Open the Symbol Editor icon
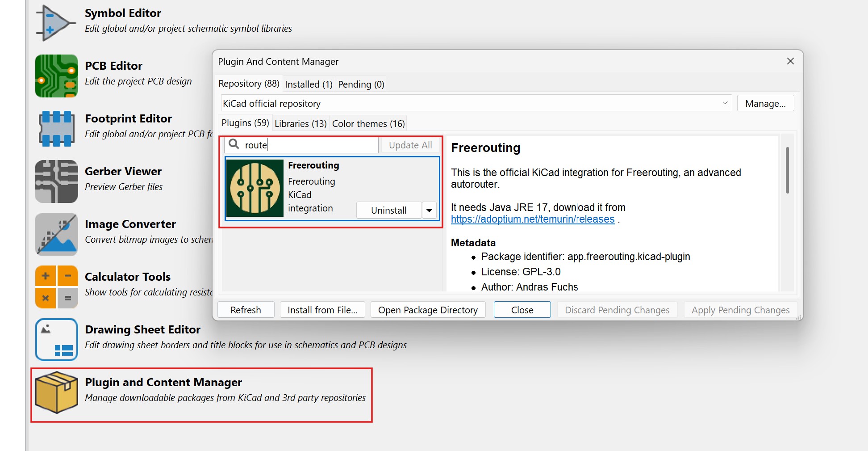Screen dimensions: 868x451 click(x=56, y=23)
